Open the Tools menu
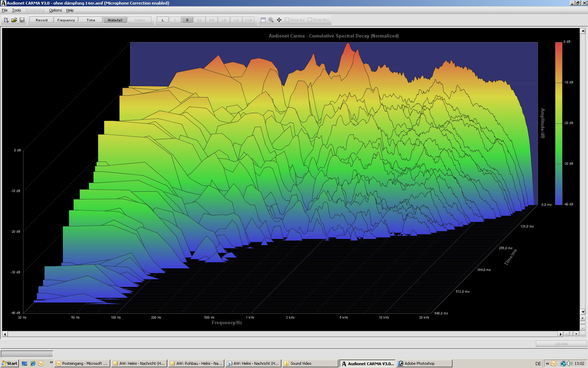This screenshot has width=588, height=368. (x=16, y=10)
